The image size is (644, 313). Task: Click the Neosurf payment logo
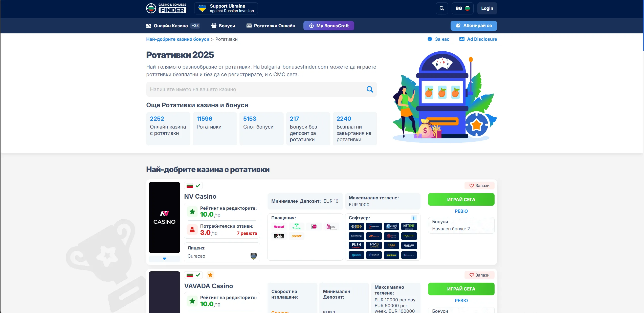tap(279, 227)
